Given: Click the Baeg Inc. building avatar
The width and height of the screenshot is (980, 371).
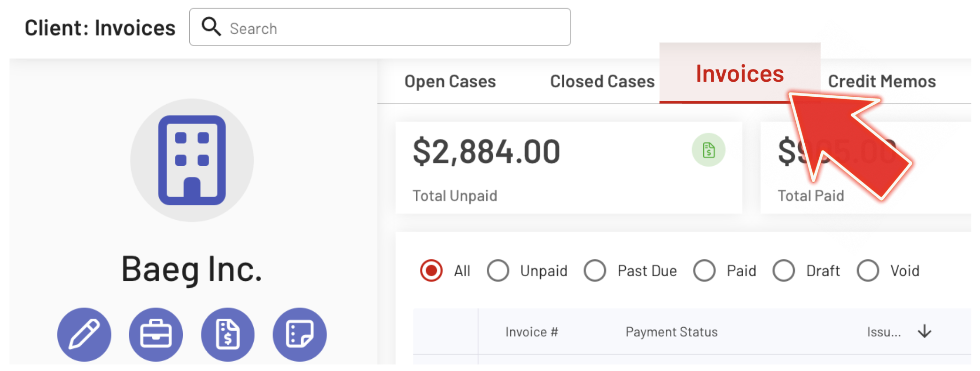Looking at the screenshot, I should (x=192, y=160).
